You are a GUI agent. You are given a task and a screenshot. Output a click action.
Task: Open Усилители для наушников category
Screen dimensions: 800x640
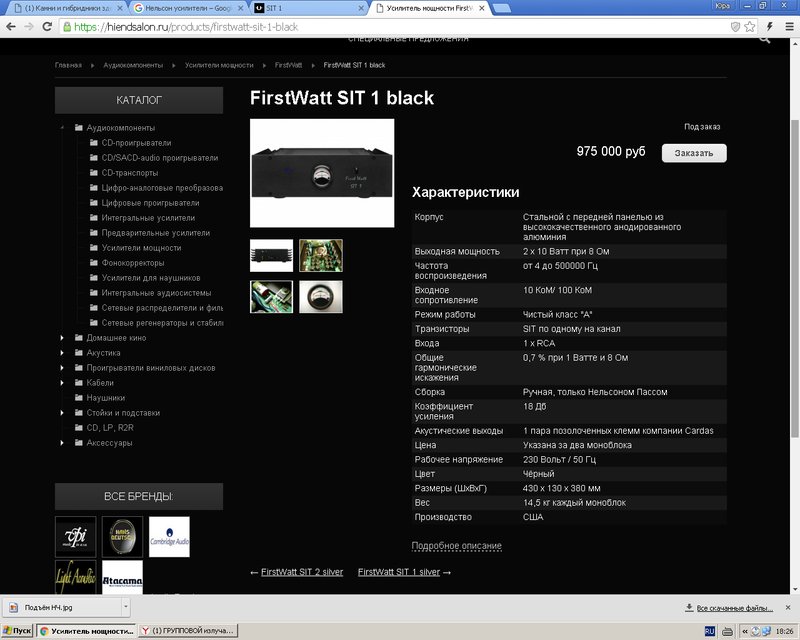coord(151,278)
